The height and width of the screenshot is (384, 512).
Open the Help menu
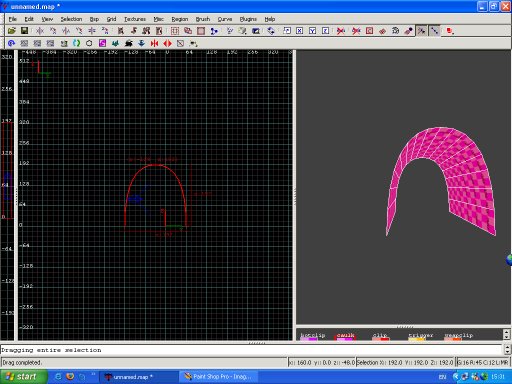[x=270, y=19]
